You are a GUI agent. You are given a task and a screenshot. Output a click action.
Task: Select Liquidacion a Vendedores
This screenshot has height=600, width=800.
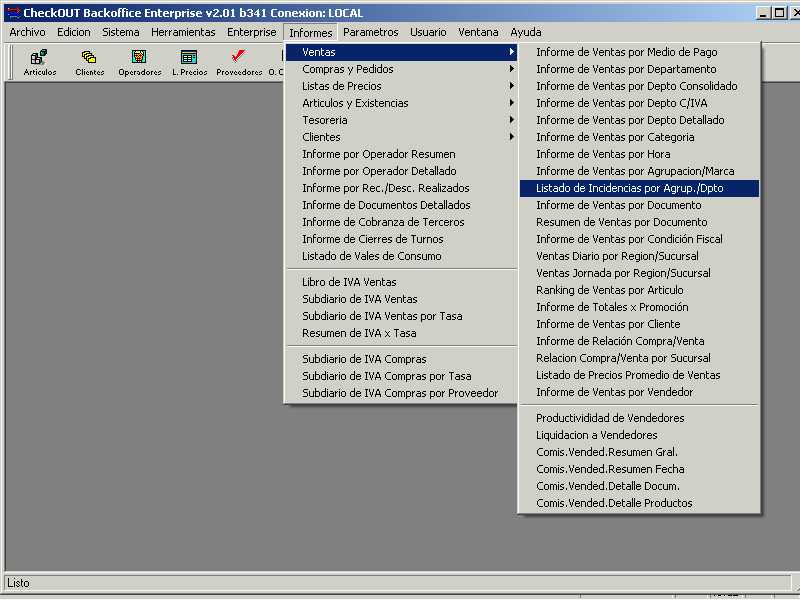639,435
